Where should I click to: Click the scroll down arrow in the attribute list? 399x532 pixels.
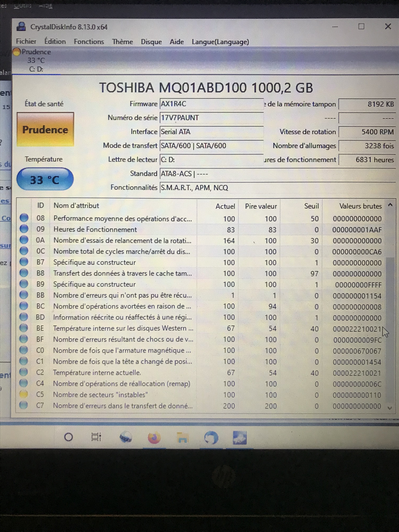tap(390, 408)
